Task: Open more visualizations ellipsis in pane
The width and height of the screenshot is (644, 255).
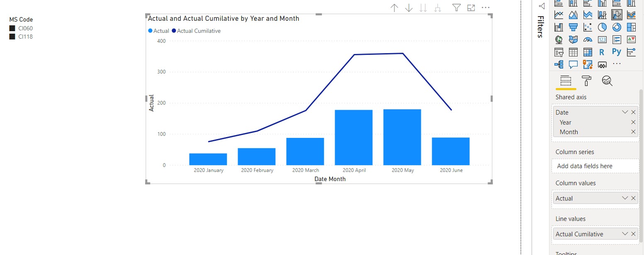Action: 617,64
